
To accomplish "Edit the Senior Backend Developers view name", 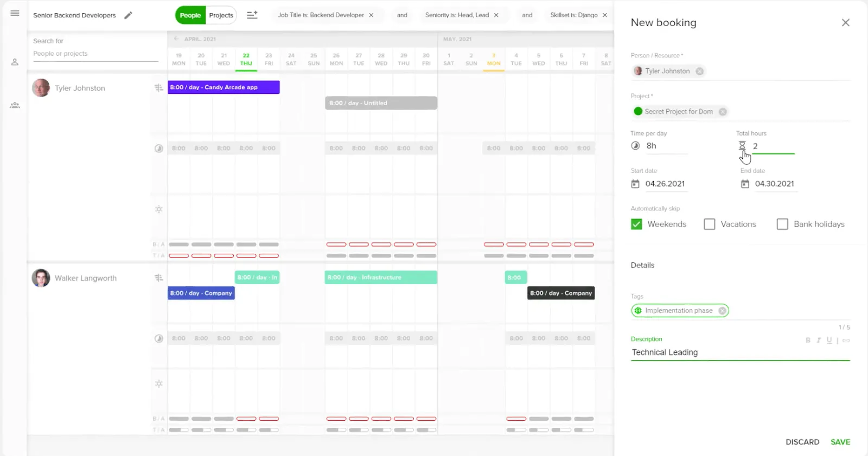I will click(x=128, y=15).
